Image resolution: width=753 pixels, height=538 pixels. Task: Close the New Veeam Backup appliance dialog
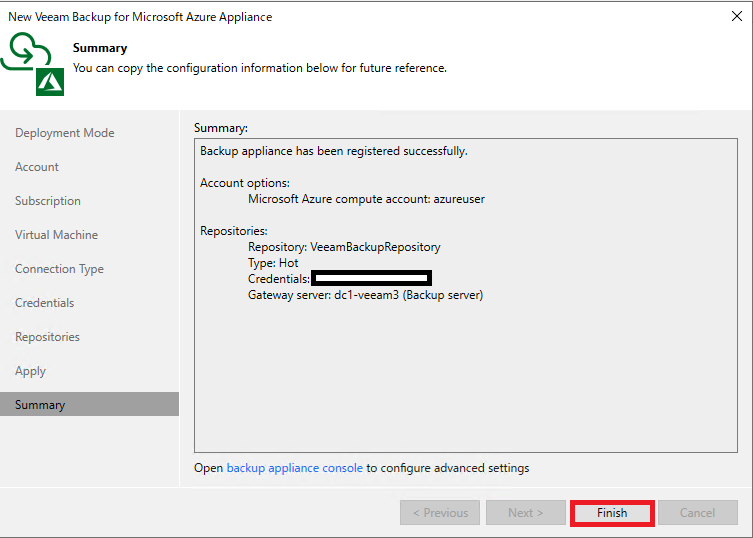737,16
